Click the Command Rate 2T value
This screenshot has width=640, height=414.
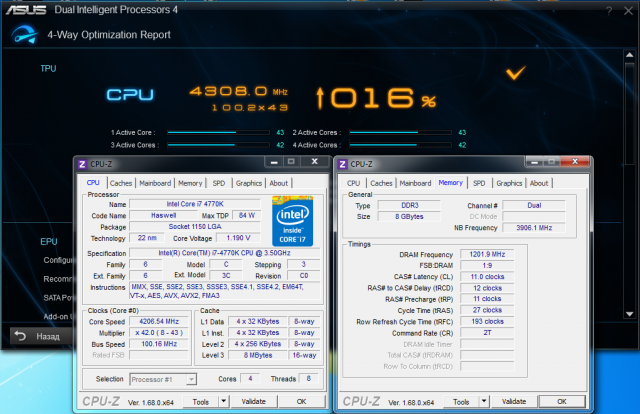pyautogui.click(x=487, y=333)
